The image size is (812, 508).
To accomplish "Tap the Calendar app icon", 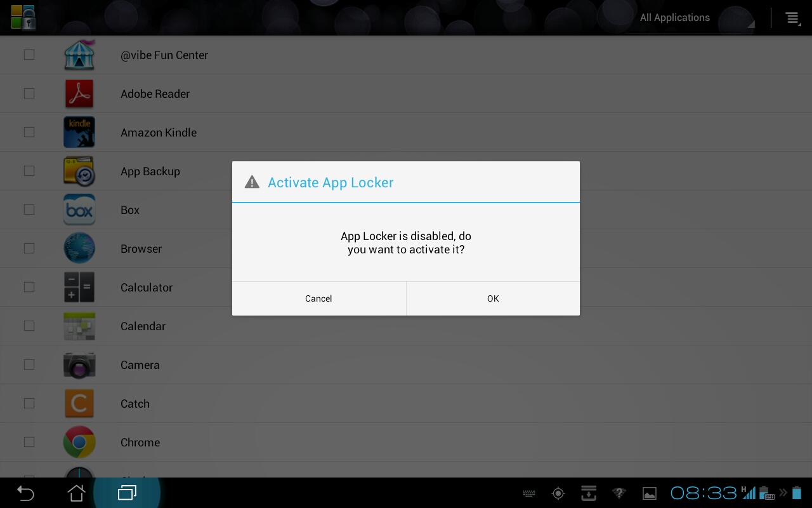I will (79, 326).
